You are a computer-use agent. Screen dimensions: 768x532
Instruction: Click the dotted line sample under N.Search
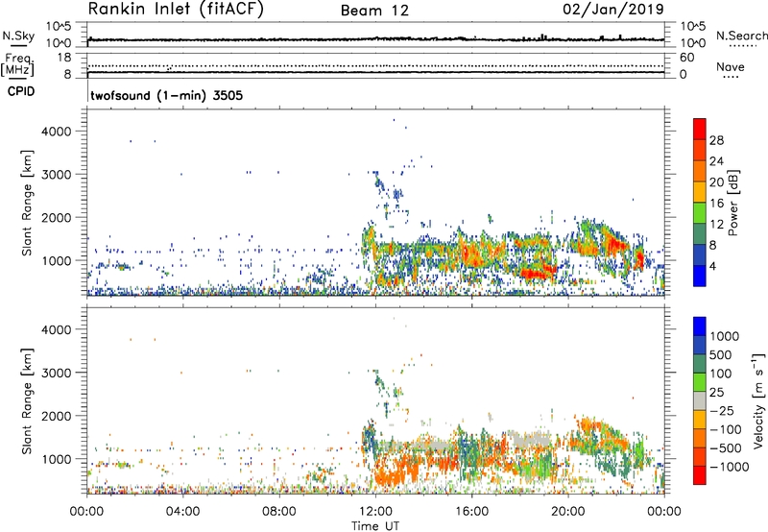tap(742, 46)
